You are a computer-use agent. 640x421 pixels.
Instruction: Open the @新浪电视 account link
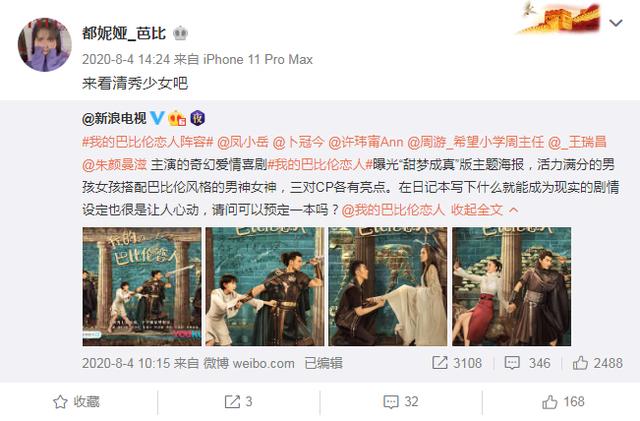pos(114,118)
